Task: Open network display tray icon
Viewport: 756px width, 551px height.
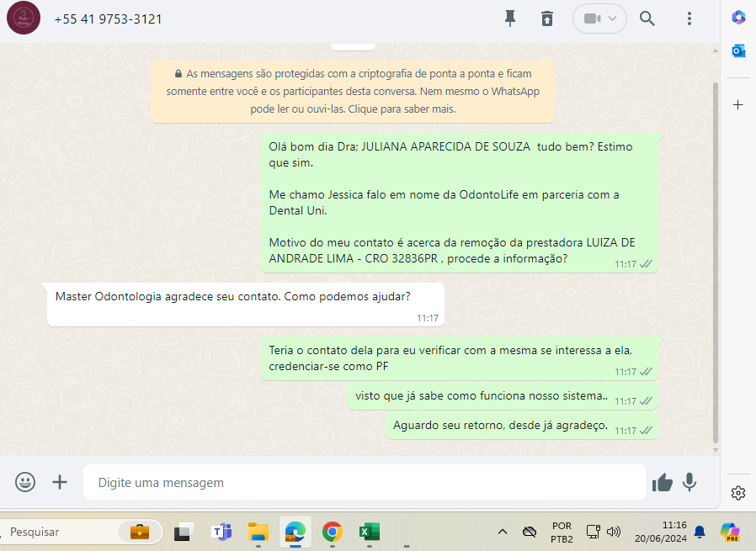Action: (593, 532)
